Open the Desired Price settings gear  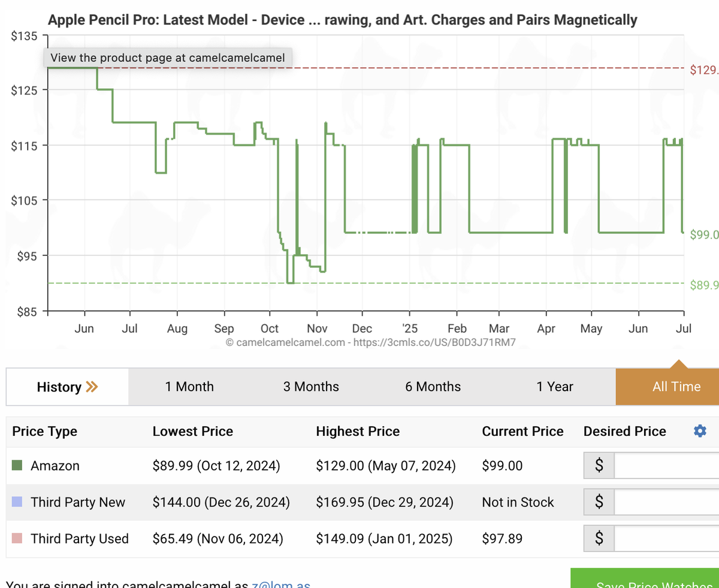700,431
